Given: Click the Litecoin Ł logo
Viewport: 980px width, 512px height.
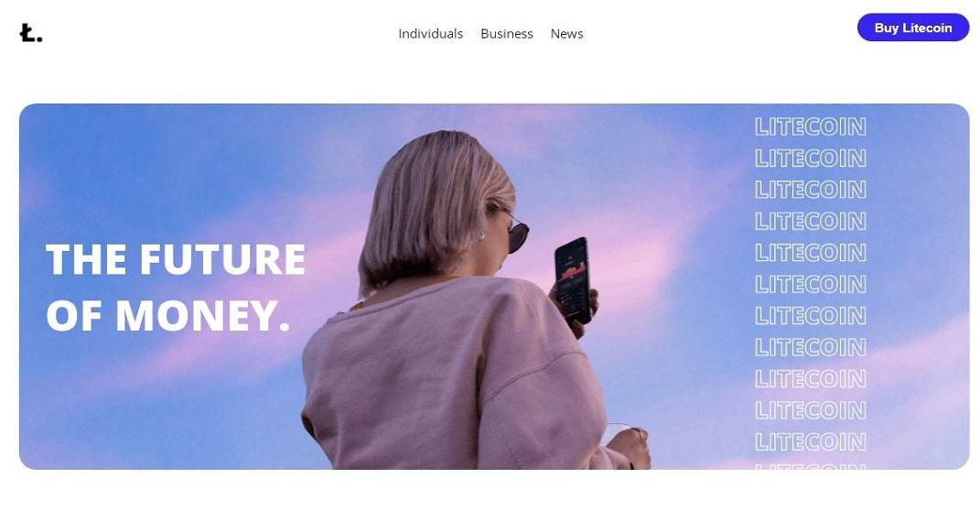Looking at the screenshot, I should click(x=31, y=33).
